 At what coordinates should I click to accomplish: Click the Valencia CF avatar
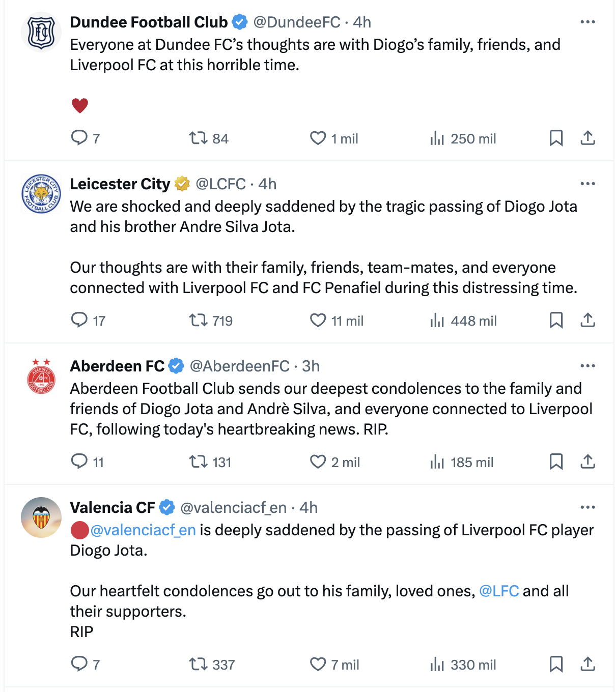tap(41, 517)
